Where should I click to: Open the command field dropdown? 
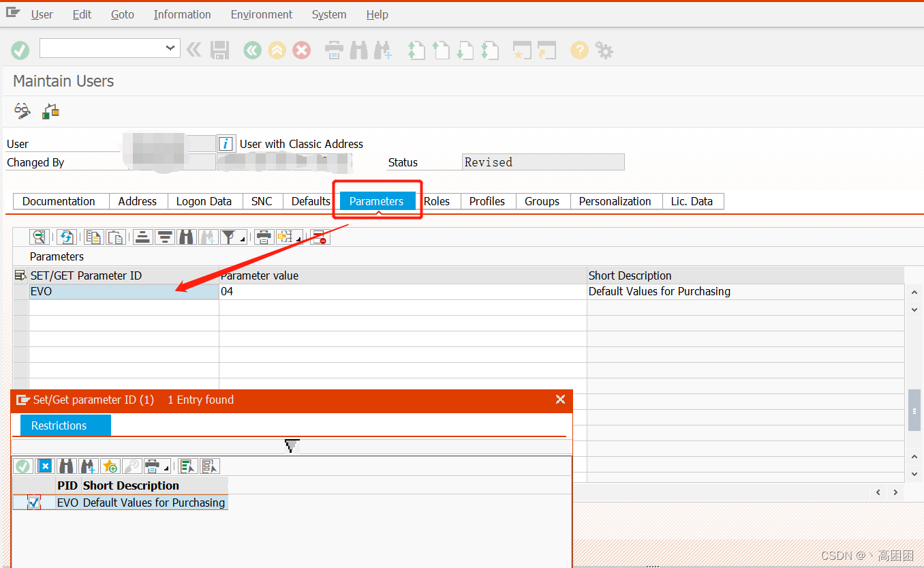pos(169,48)
